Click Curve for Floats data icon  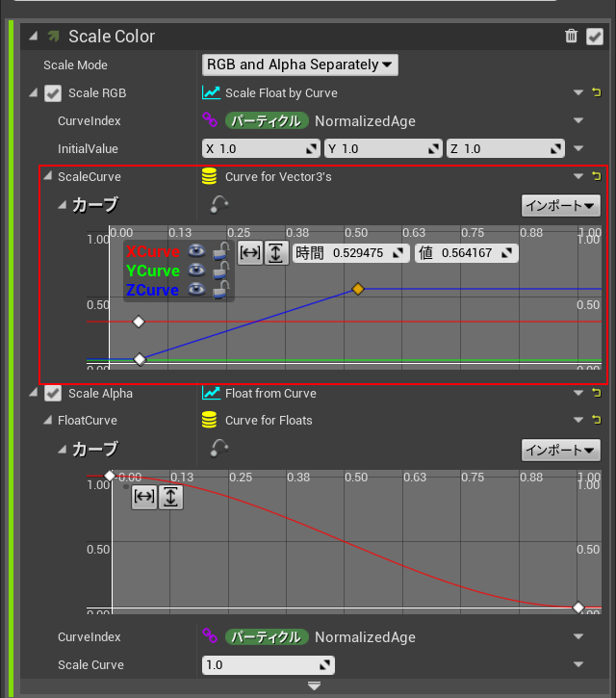[x=209, y=420]
